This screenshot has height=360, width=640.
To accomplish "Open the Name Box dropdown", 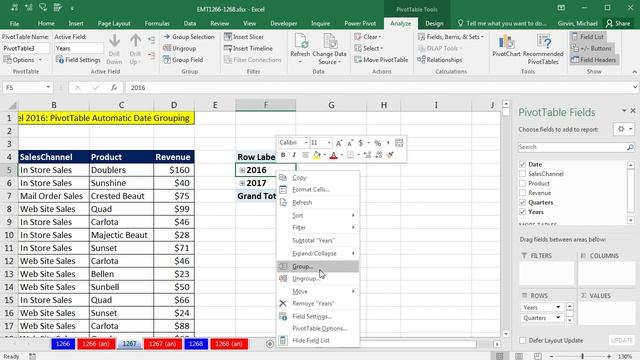I will point(48,87).
